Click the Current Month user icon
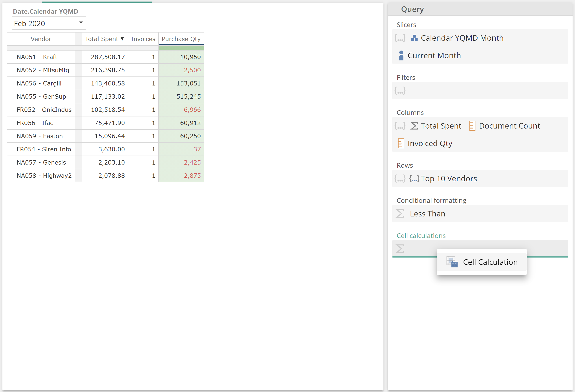Screen dimensions: 575x392 (x=401, y=55)
